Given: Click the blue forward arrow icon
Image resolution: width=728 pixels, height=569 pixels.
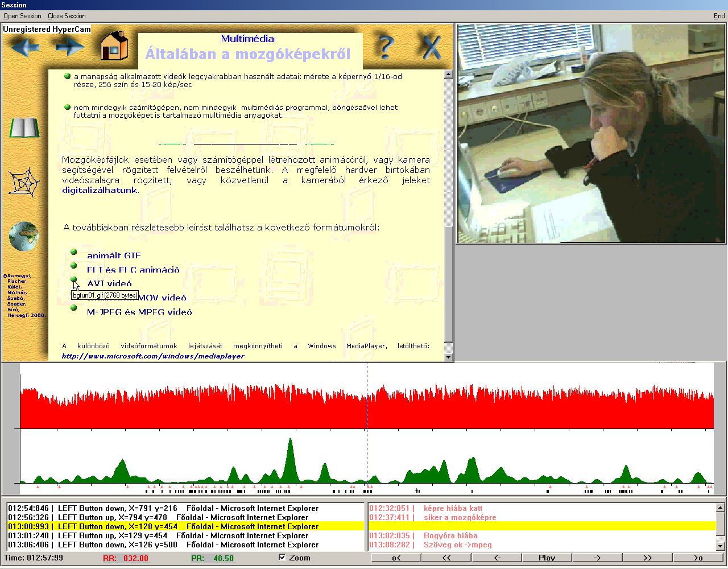Looking at the screenshot, I should coord(69,47).
